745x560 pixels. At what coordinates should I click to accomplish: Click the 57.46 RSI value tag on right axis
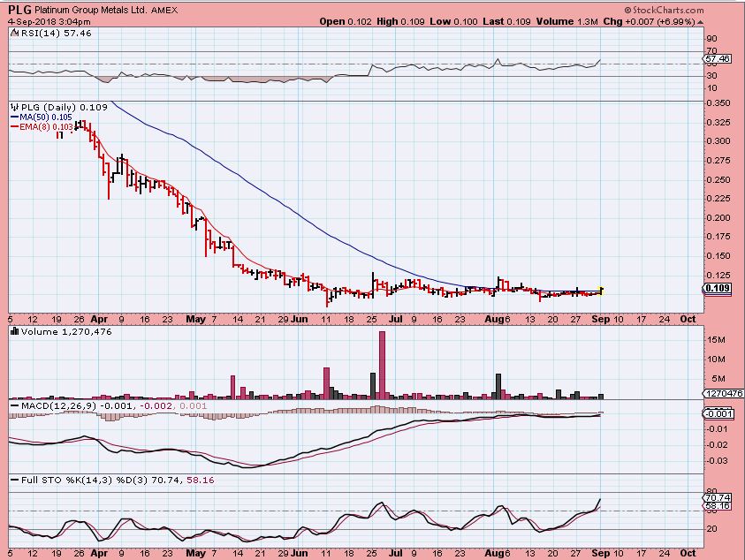718,59
